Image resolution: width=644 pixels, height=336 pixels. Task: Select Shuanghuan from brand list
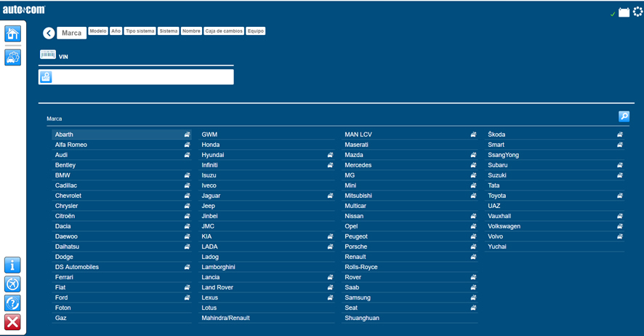[410, 318]
